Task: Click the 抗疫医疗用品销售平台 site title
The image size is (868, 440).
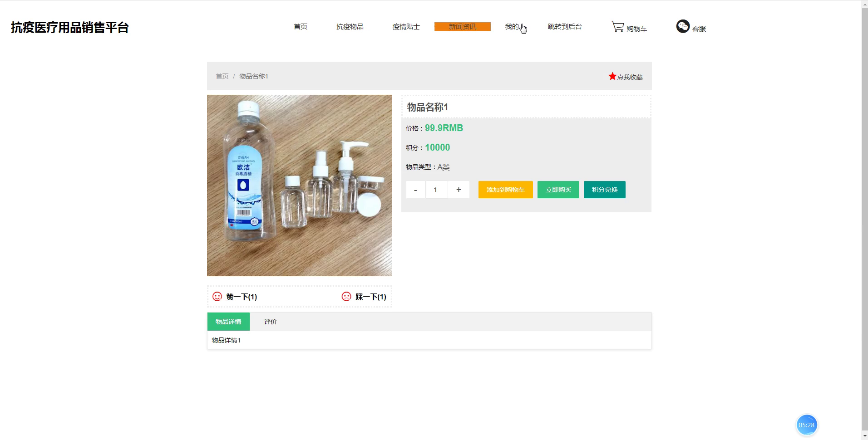Action: pyautogui.click(x=70, y=27)
